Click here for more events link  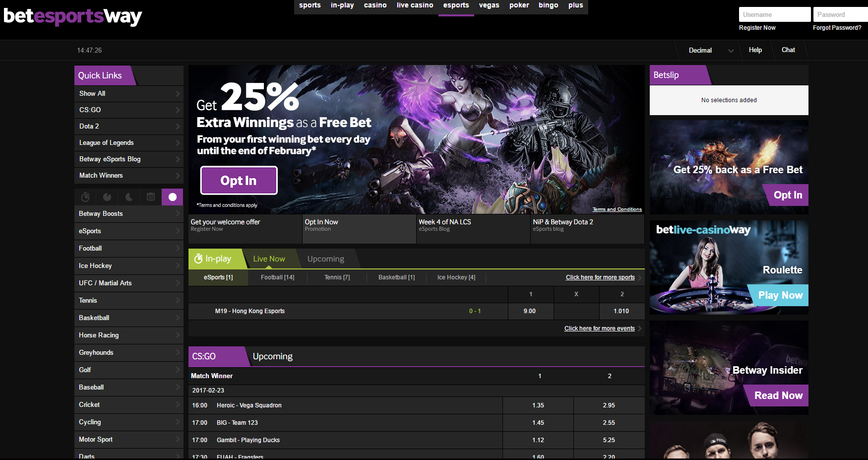coord(599,329)
